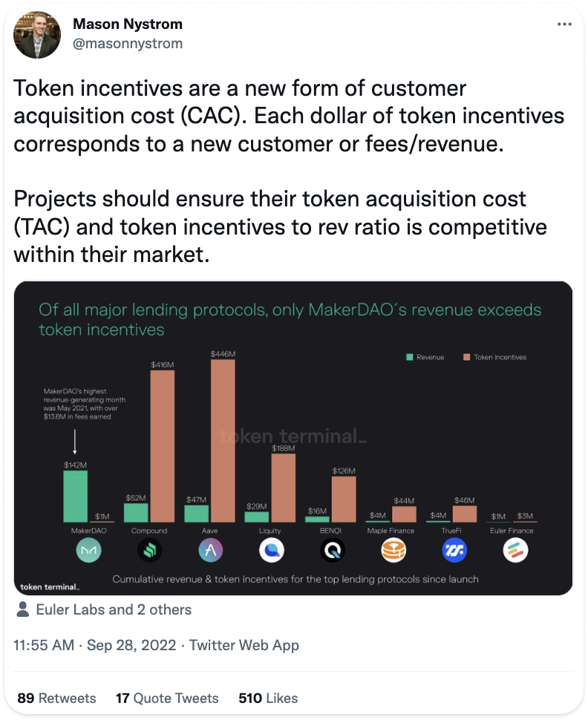The width and height of the screenshot is (588, 720).
Task: Click the 11:55 AM Sep 28, 2022 timestamp
Action: point(94,645)
